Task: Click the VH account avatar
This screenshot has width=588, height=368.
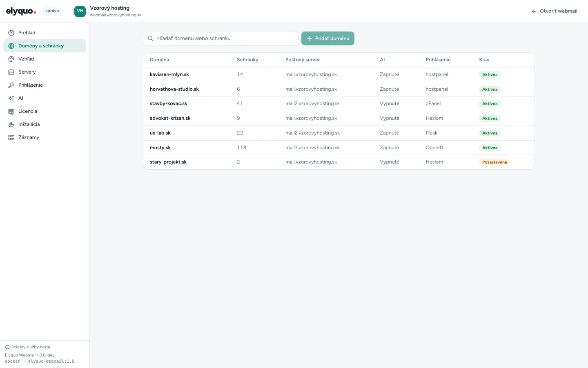Action: 80,11
